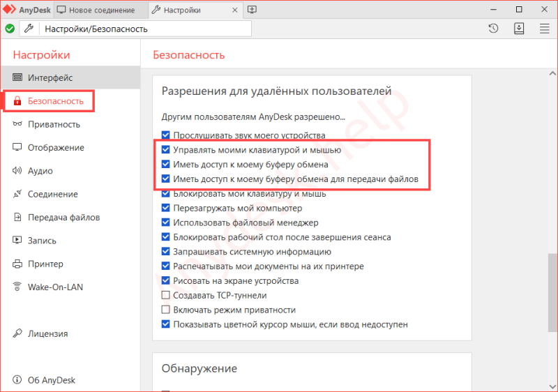
Task: Open Отображение settings section
Action: pos(71,148)
